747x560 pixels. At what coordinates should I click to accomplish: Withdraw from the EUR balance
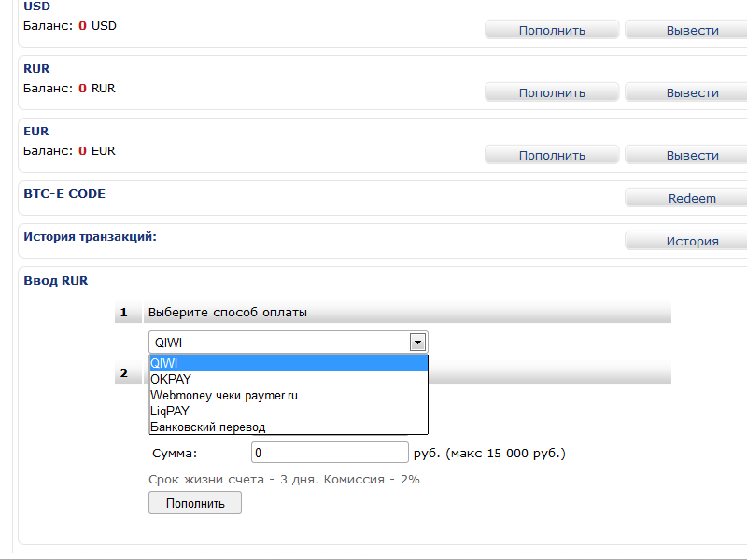[686, 155]
